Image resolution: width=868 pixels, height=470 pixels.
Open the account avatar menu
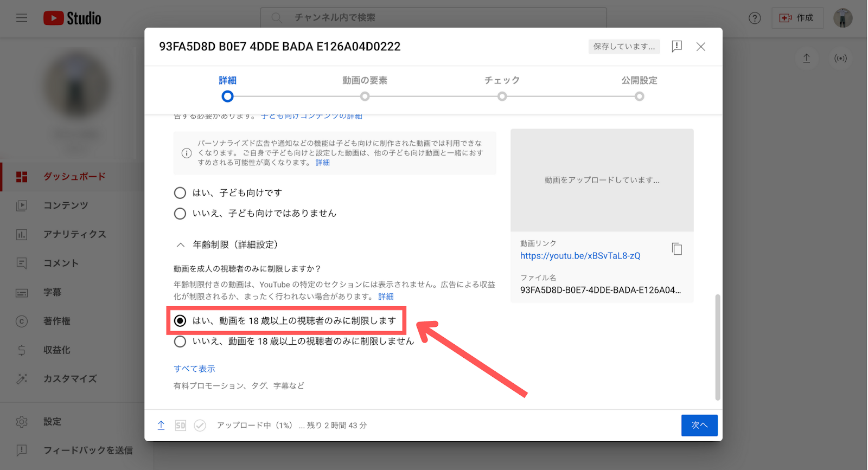coord(843,18)
